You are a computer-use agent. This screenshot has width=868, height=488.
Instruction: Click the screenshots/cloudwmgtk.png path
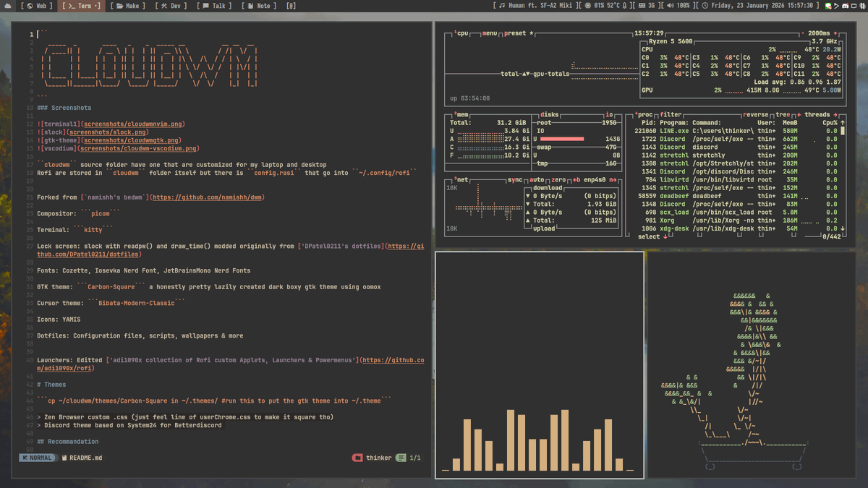pyautogui.click(x=132, y=140)
